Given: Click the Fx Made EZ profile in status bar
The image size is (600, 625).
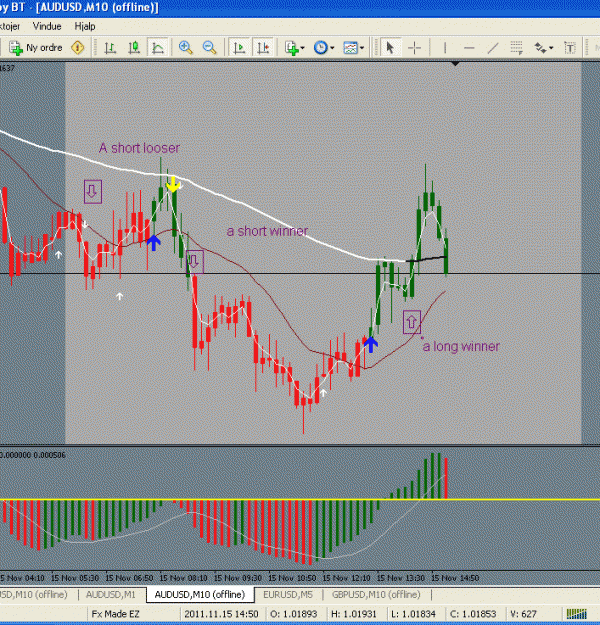Looking at the screenshot, I should tap(116, 614).
